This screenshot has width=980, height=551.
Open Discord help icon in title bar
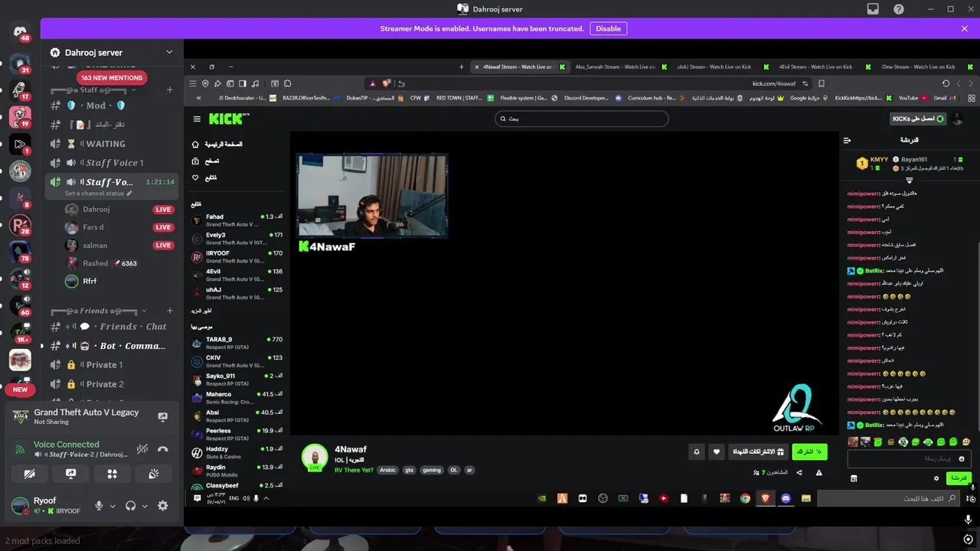point(899,9)
